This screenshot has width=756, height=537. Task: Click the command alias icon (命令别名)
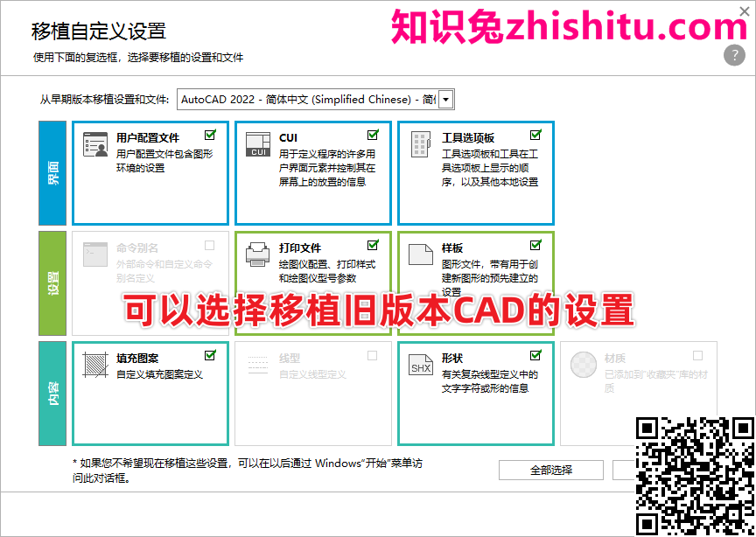[x=95, y=255]
